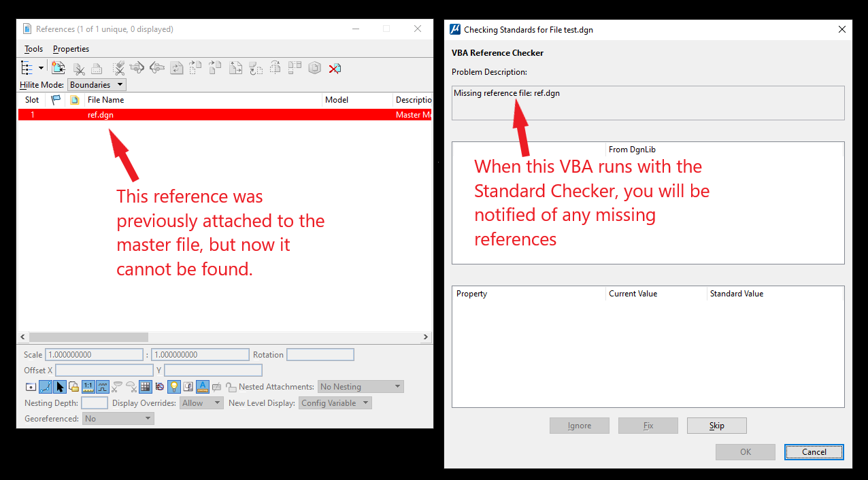
Task: Open the Properties menu
Action: [71, 49]
